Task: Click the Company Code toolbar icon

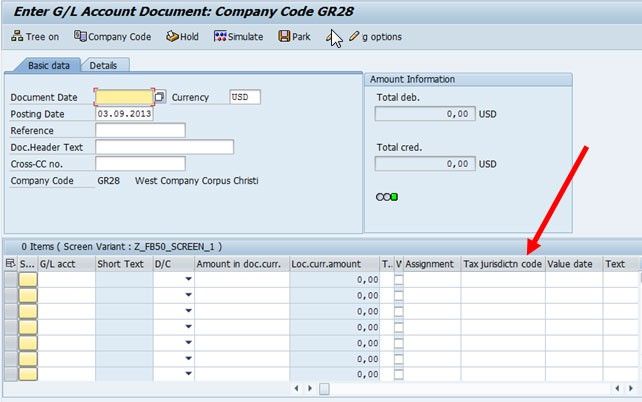Action: (x=80, y=36)
